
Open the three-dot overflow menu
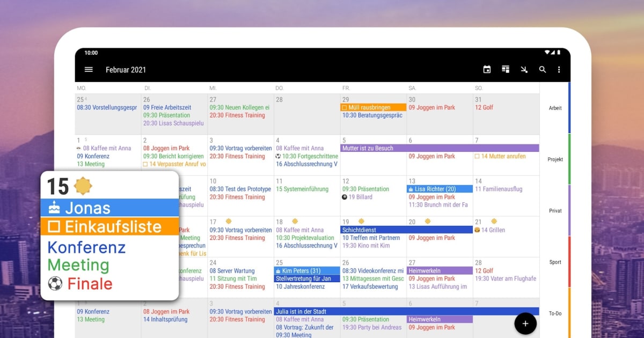(559, 69)
